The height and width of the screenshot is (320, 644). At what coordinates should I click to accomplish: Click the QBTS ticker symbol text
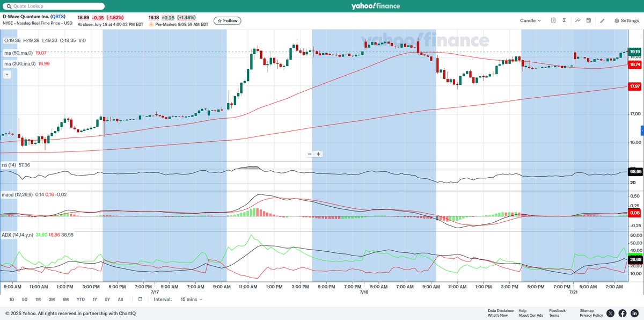(x=58, y=17)
